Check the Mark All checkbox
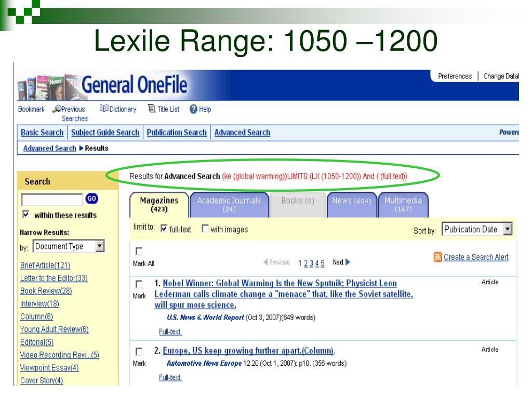532x399 pixels. (139, 251)
